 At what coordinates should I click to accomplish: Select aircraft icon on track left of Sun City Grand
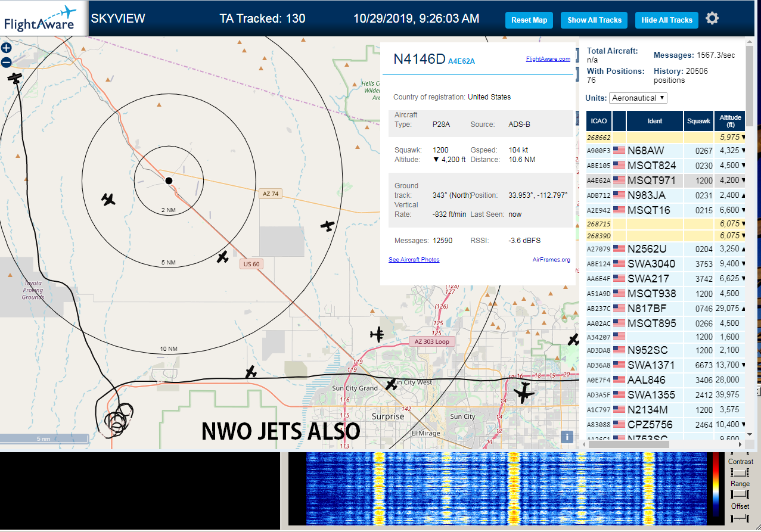pyautogui.click(x=251, y=372)
